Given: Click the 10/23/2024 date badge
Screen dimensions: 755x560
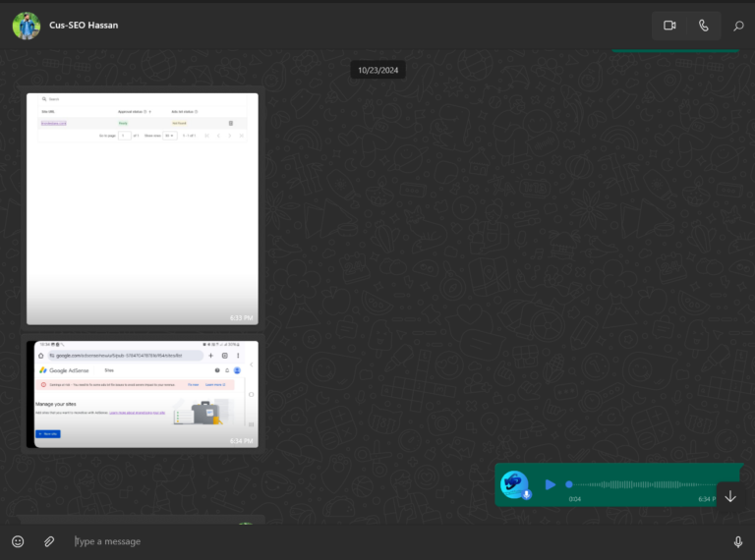Looking at the screenshot, I should [377, 70].
